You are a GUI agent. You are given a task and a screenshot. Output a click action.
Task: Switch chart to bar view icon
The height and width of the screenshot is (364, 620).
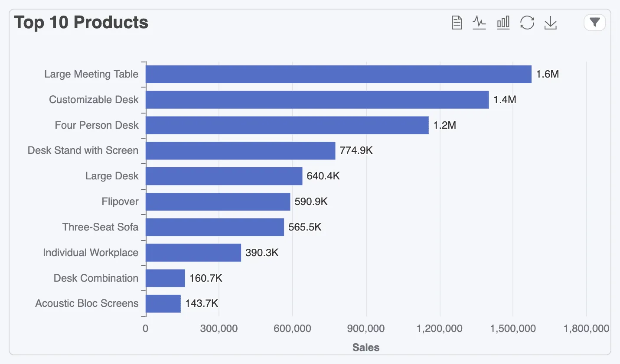503,23
